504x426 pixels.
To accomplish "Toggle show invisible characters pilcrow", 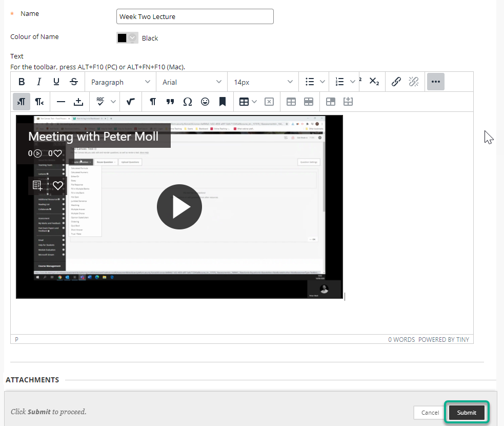I will pos(153,102).
